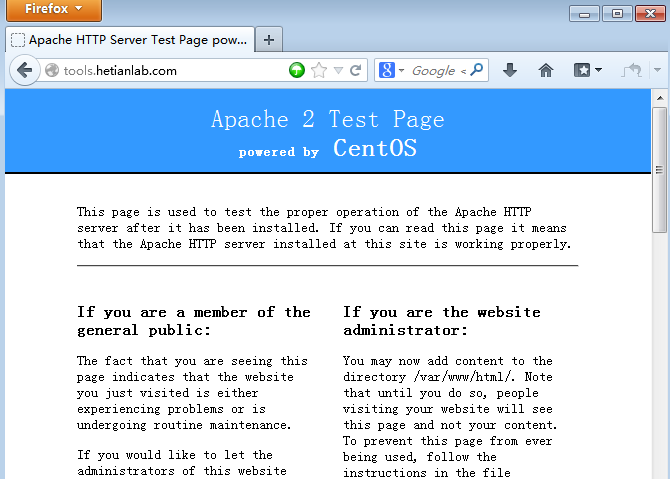Open the URL history dropdown arrow

338,71
